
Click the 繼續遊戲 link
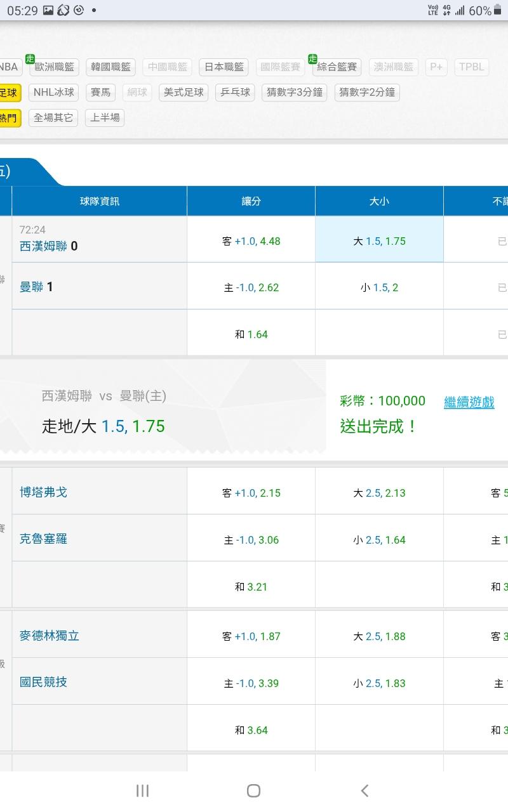469,402
